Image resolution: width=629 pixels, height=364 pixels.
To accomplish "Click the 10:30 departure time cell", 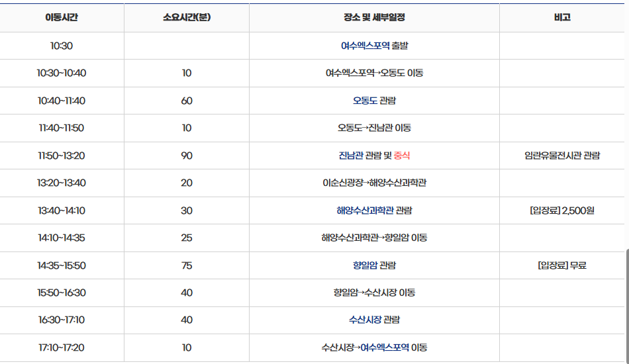I will click(62, 46).
